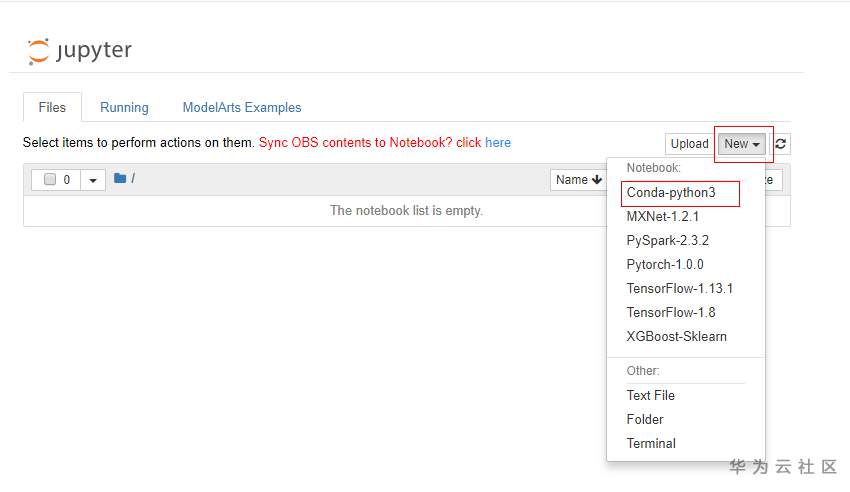Switch to the Files tab
The height and width of the screenshot is (492, 850).
[52, 107]
